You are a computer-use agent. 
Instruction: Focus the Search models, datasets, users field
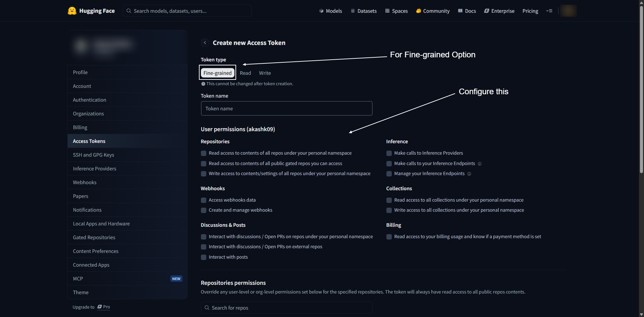click(x=187, y=11)
